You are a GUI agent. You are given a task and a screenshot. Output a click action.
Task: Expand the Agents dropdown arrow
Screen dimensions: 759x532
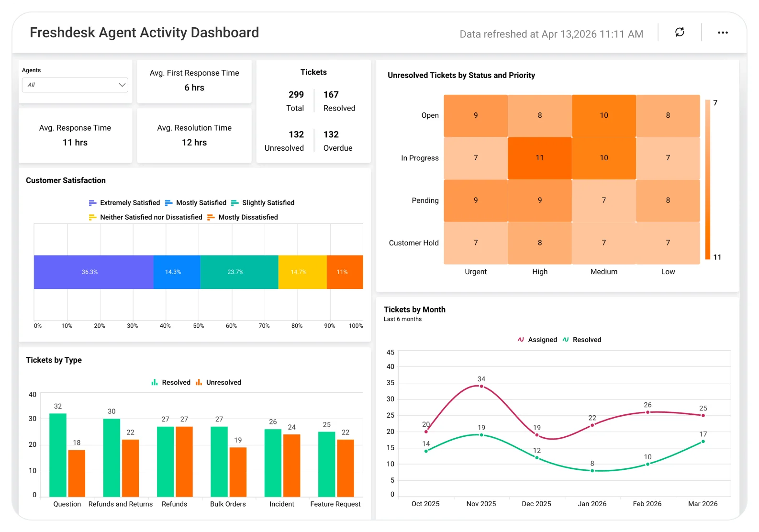[x=122, y=85]
